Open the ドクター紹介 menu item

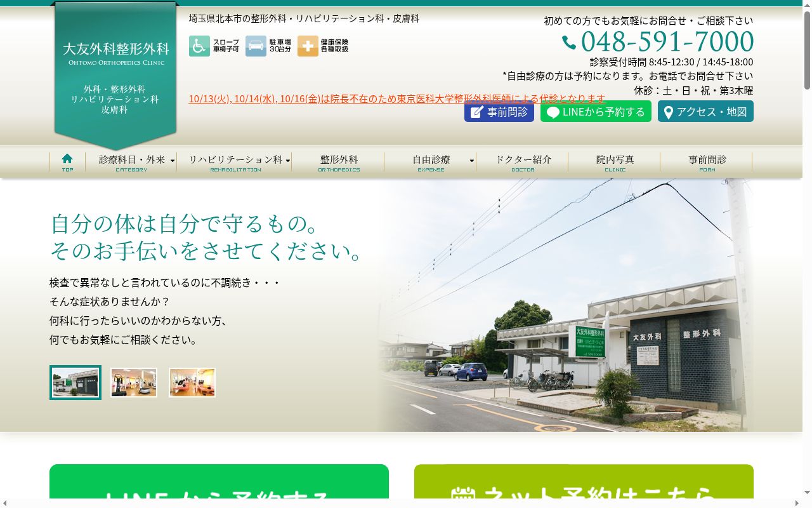click(523, 162)
